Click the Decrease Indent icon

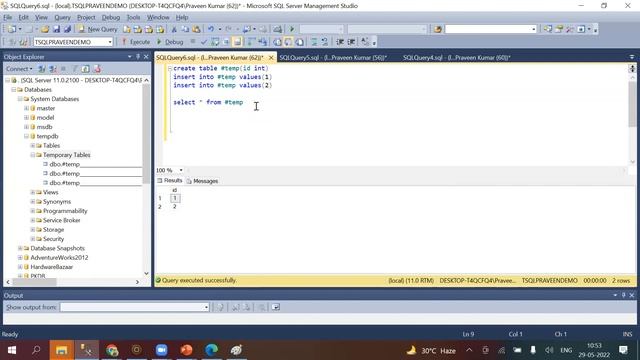[x=340, y=42]
